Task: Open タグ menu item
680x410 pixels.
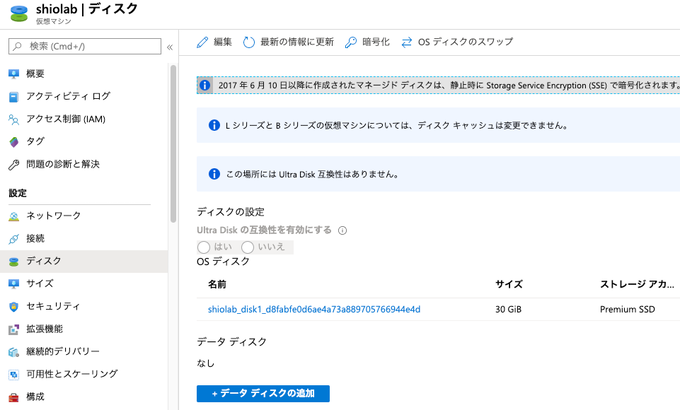Action: 84,142
